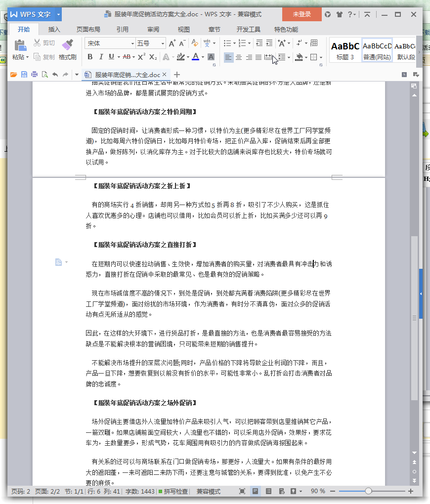Click the Undo arrow icon
The image size is (430, 504).
pyautogui.click(x=55, y=75)
